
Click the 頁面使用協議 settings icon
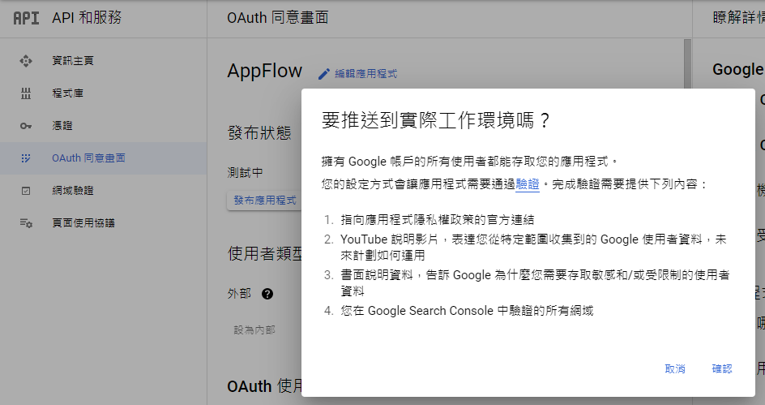pos(26,223)
